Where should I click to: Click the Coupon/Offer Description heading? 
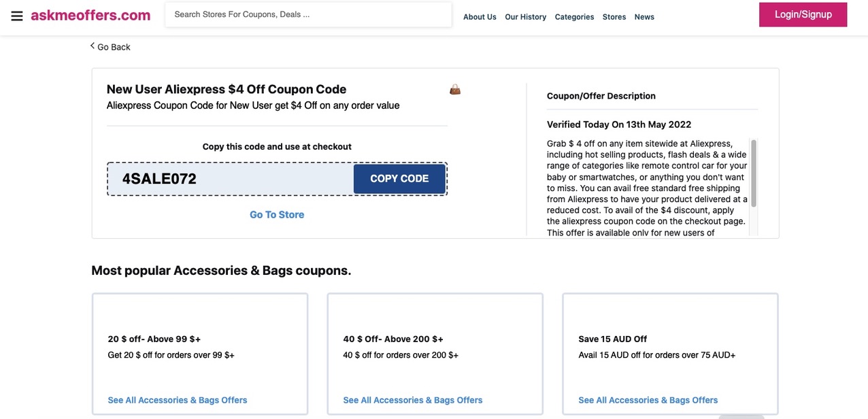click(601, 96)
